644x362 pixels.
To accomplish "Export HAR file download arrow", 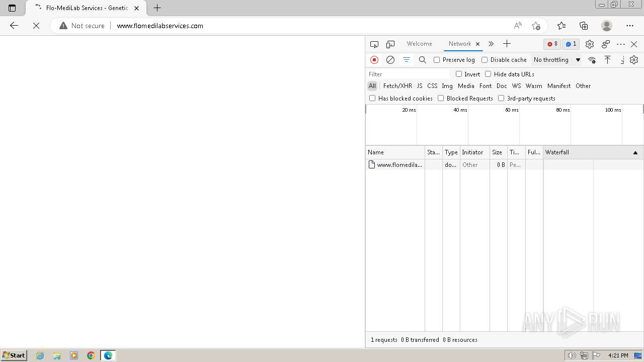I will [622, 60].
